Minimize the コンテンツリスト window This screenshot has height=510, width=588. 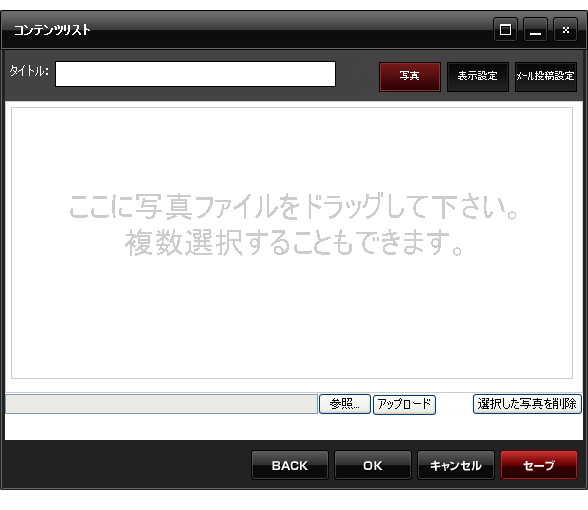pyautogui.click(x=535, y=30)
